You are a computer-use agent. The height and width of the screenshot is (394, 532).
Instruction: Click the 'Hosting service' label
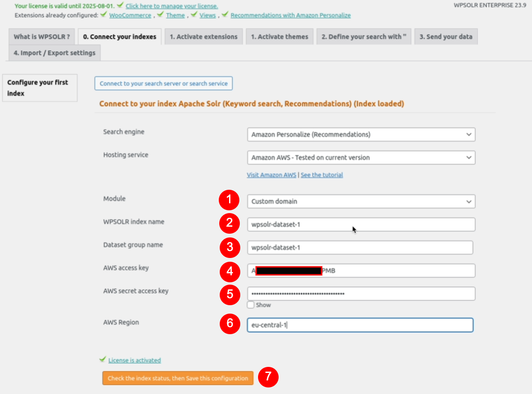click(126, 155)
